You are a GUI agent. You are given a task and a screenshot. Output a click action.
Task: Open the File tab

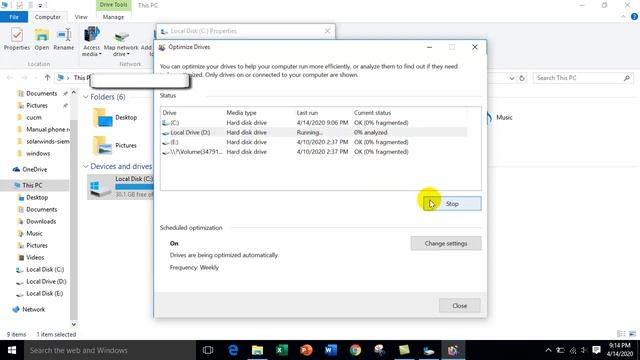tap(14, 17)
